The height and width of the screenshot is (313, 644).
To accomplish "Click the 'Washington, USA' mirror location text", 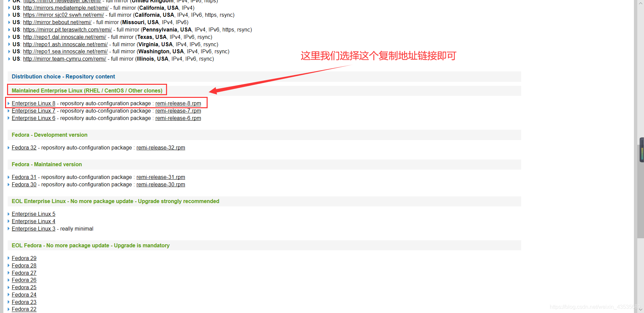I will click(161, 52).
